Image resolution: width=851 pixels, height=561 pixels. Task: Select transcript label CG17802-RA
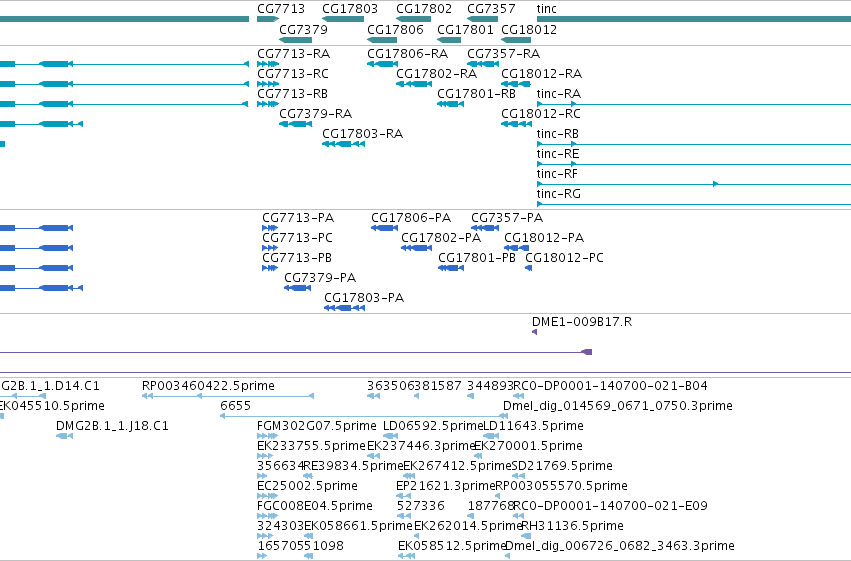tap(436, 73)
